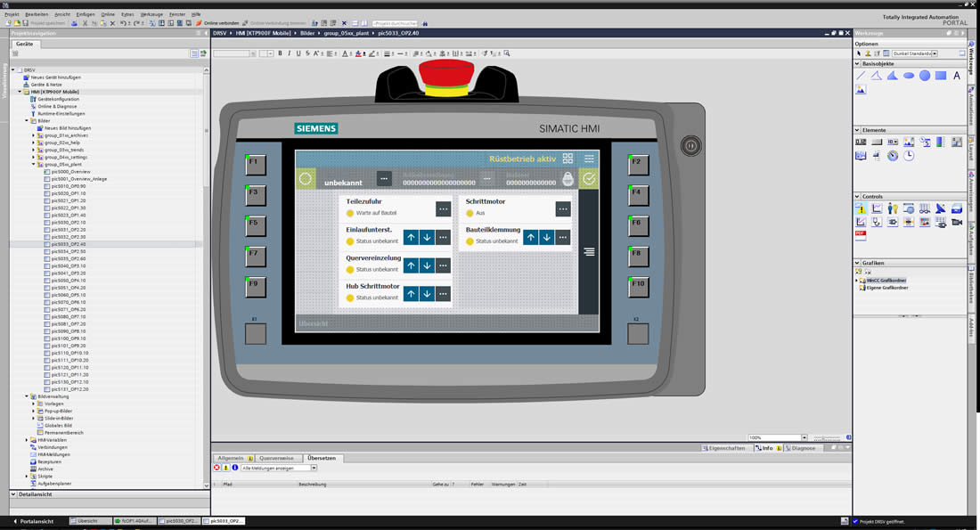Open the Extras menu
980x530 pixels.
(128, 14)
